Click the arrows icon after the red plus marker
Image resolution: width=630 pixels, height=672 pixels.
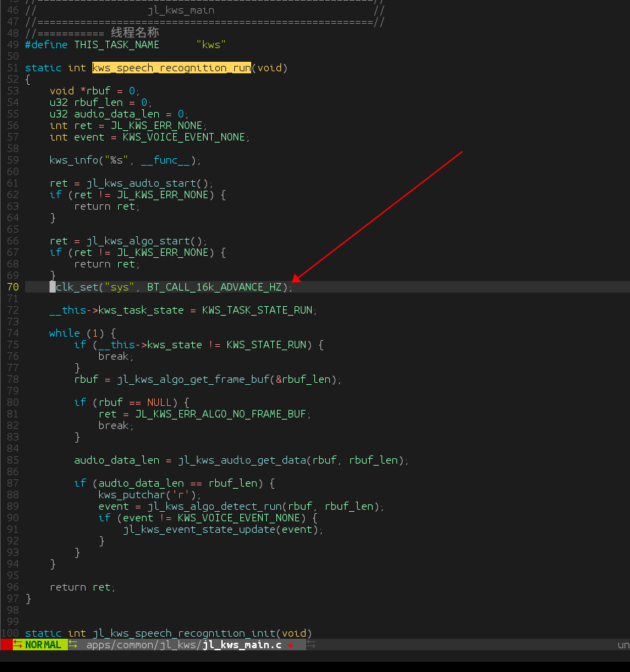[x=311, y=645]
